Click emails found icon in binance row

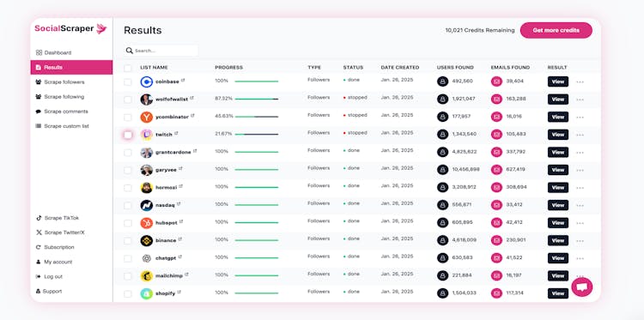[x=496, y=240]
